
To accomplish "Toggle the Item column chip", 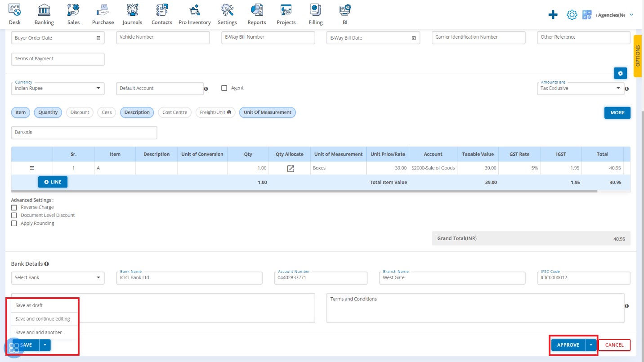I will [x=21, y=112].
